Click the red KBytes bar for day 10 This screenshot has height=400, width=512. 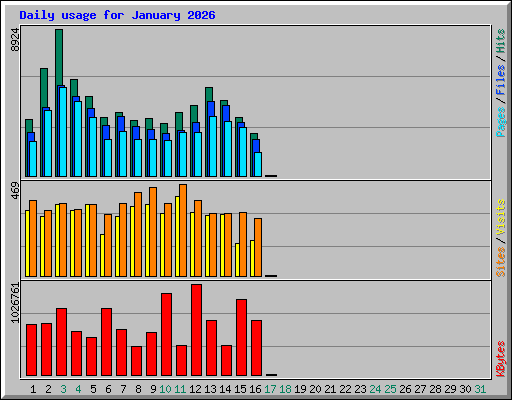click(x=167, y=334)
